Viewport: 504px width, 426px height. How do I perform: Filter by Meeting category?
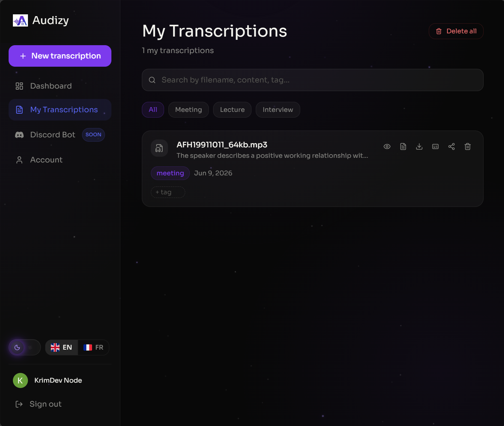pos(188,110)
